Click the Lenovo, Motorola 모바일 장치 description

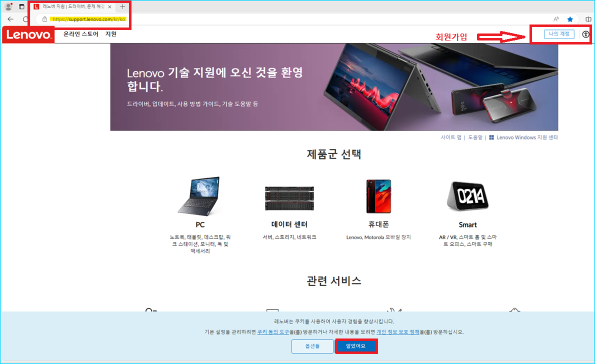[x=378, y=237]
